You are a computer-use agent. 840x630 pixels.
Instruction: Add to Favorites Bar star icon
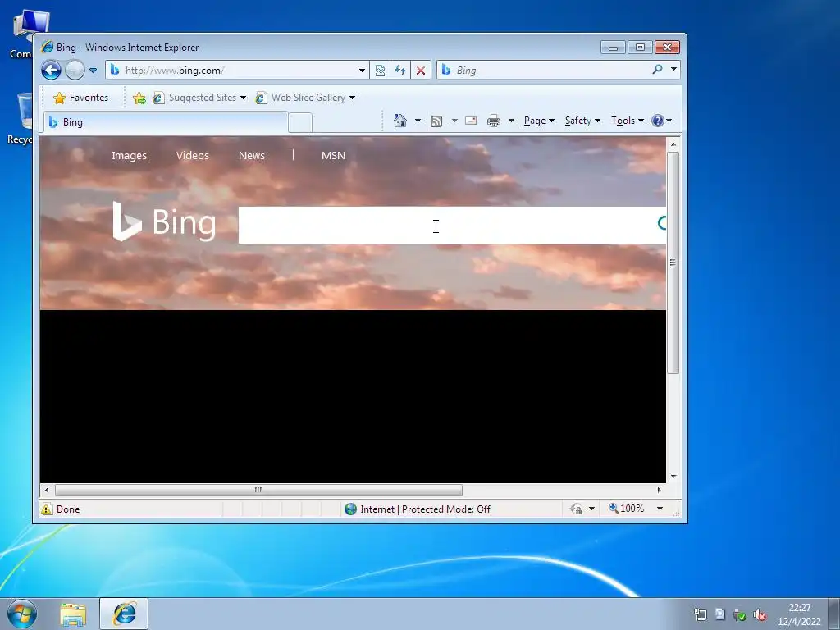pos(139,98)
